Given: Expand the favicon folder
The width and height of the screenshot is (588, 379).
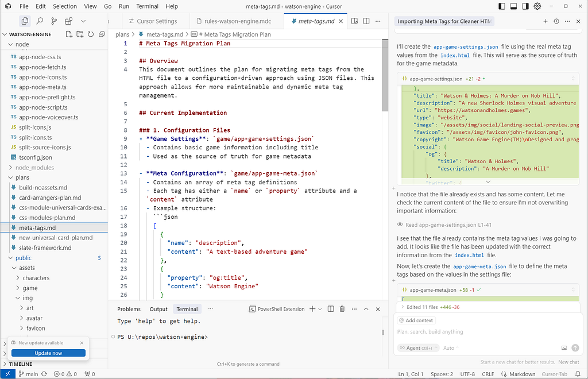Looking at the screenshot, I should pos(36,328).
